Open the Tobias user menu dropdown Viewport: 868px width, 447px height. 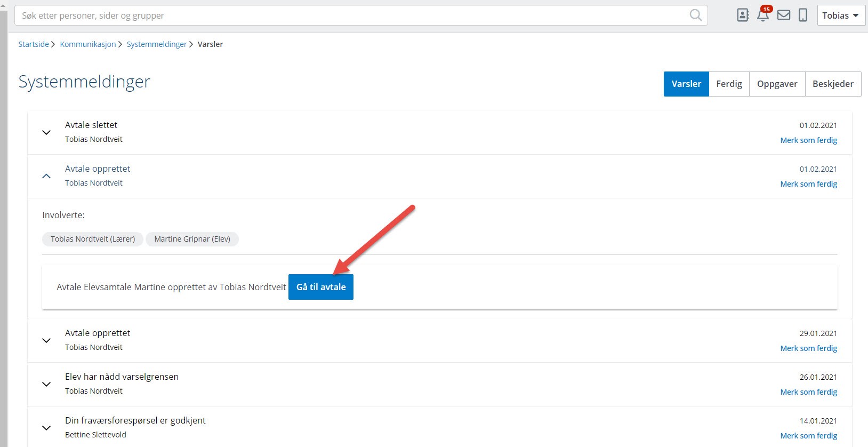click(840, 15)
